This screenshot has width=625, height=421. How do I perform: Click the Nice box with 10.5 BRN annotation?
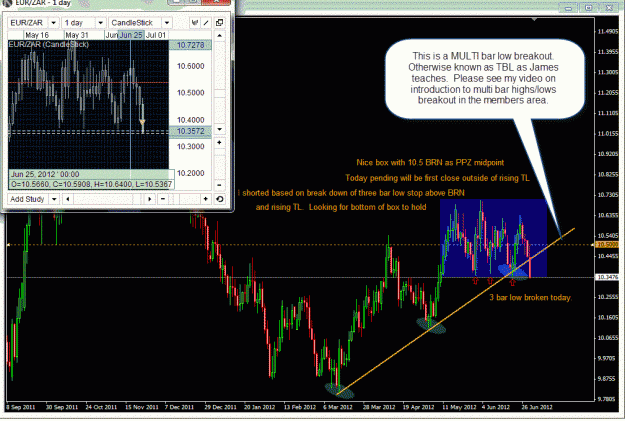click(x=430, y=163)
